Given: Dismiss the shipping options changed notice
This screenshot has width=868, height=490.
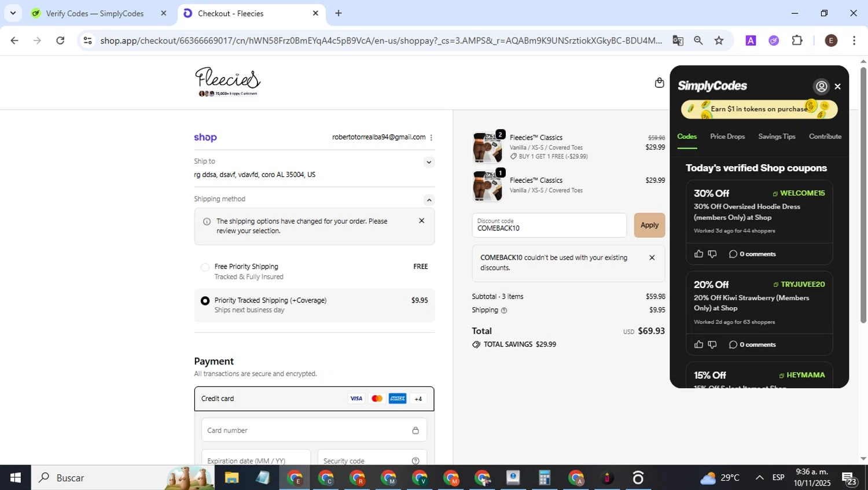Looking at the screenshot, I should click(x=421, y=221).
